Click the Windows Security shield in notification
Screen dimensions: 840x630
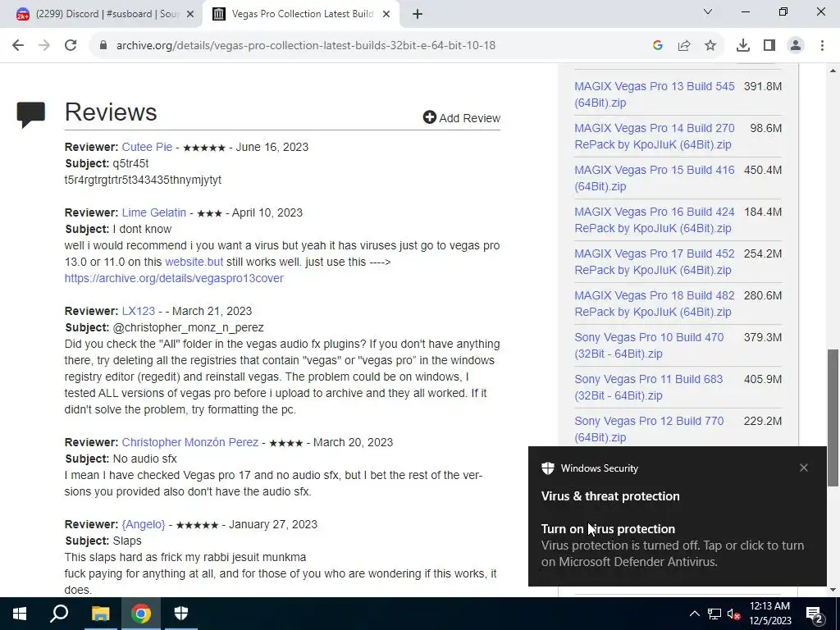[548, 468]
